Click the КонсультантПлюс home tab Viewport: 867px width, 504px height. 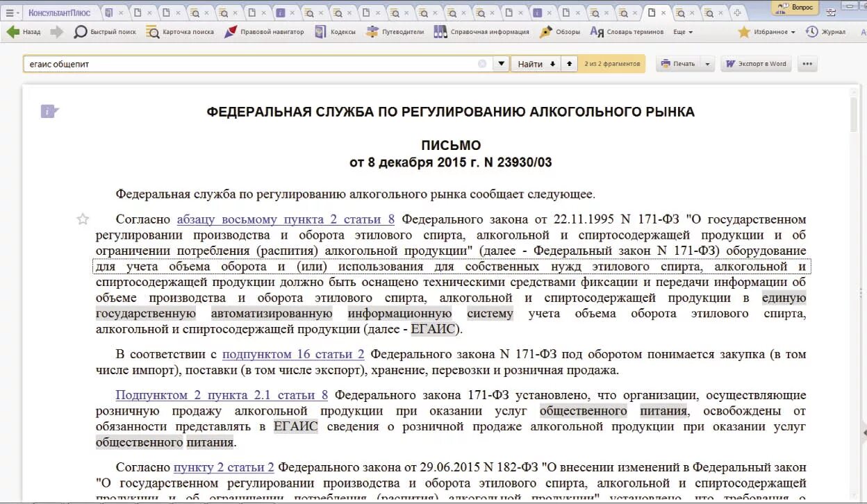(x=59, y=13)
